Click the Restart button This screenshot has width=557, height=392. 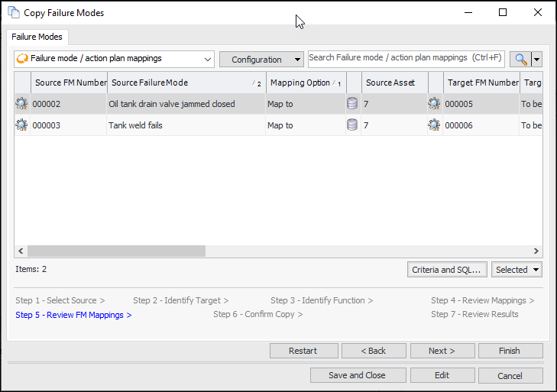(304, 351)
